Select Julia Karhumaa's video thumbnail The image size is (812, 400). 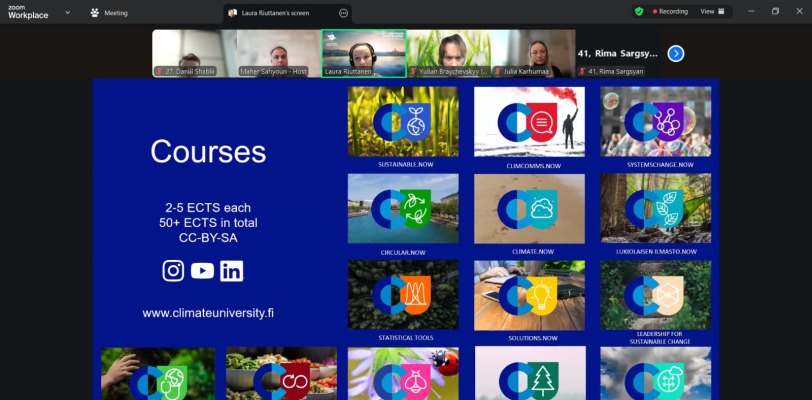533,53
